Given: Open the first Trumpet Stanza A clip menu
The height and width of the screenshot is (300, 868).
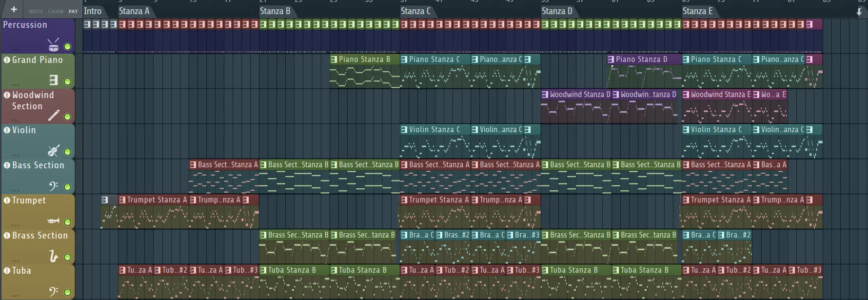Looking at the screenshot, I should [x=122, y=200].
